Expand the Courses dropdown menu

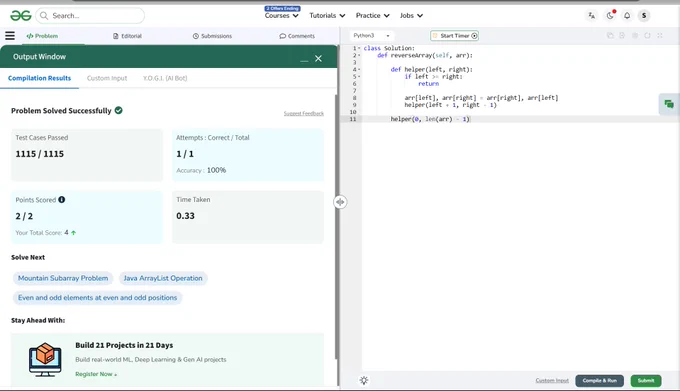pos(281,16)
